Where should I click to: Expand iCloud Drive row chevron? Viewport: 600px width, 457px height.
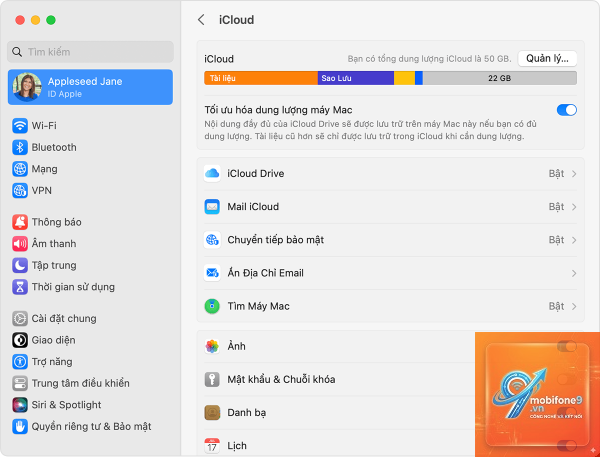(574, 174)
